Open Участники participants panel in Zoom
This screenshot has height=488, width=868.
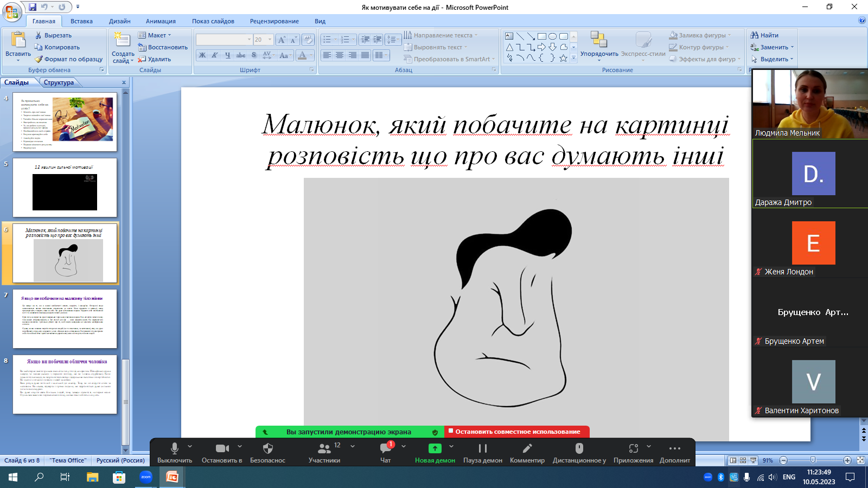point(324,452)
